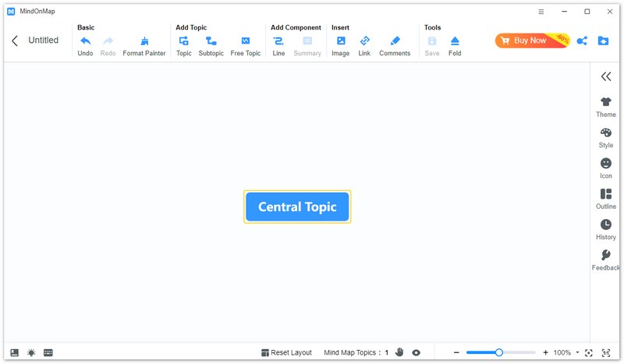The image size is (624, 364).
Task: Open the zoom percentage dropdown
Action: (577, 353)
